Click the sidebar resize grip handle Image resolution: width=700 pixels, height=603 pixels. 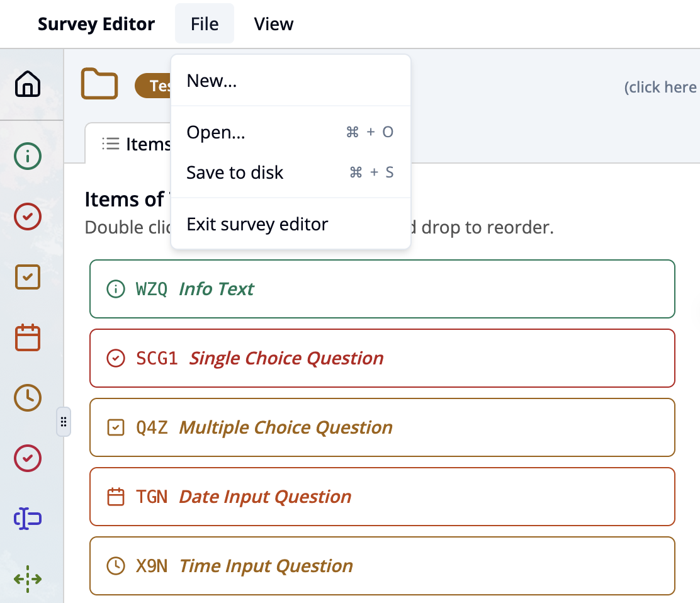pos(64,422)
